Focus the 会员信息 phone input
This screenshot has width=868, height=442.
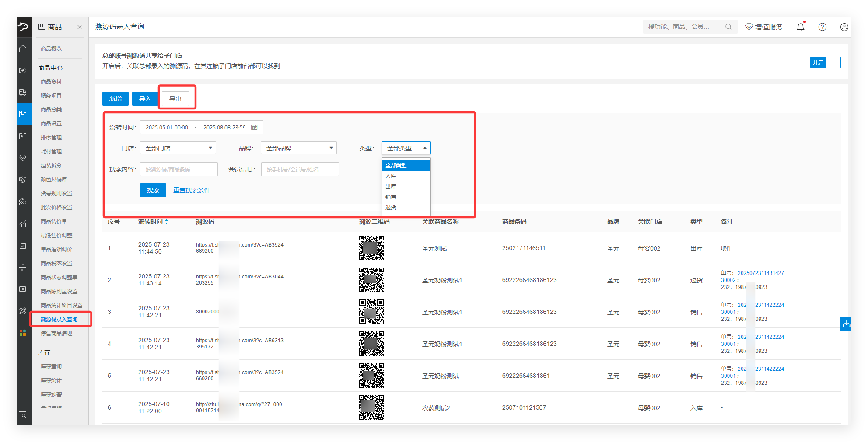tap(300, 169)
